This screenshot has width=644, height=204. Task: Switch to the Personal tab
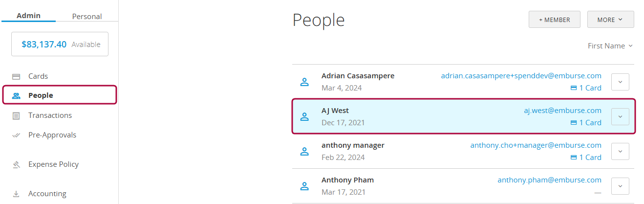(87, 16)
